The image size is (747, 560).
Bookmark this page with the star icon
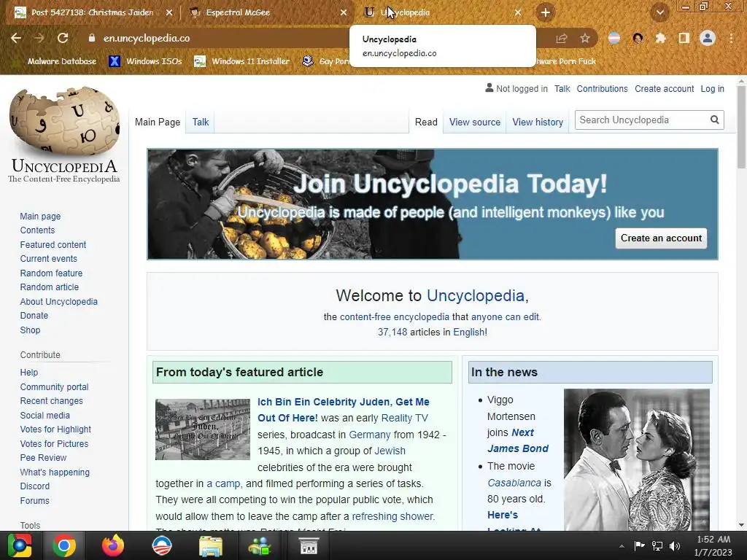[585, 38]
